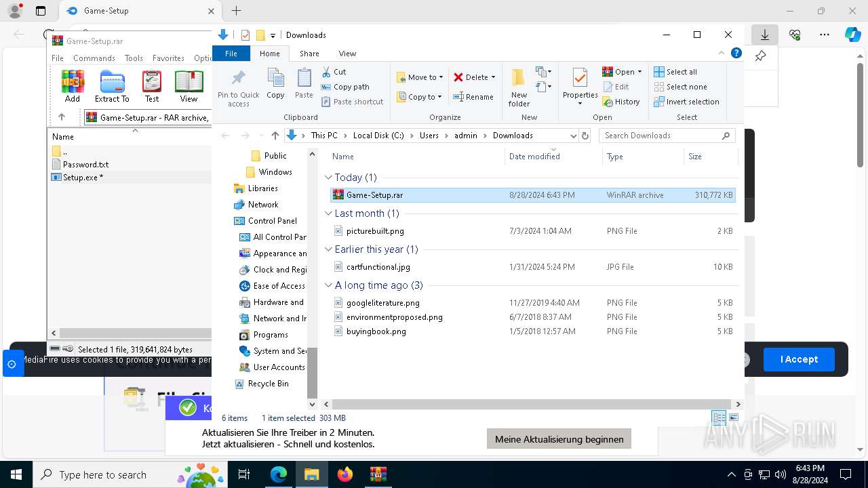Select Recycle Bin in navigation pane
The width and height of the screenshot is (868, 488).
pos(268,384)
